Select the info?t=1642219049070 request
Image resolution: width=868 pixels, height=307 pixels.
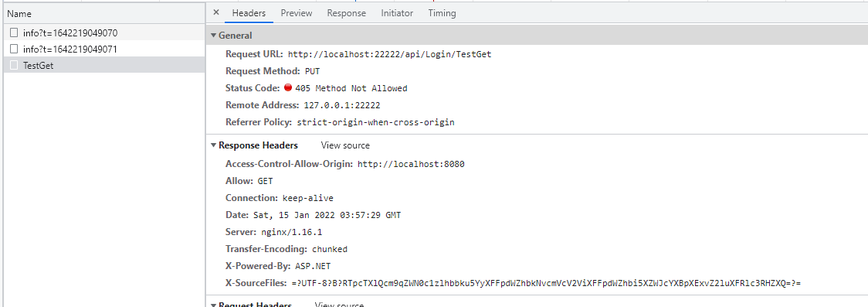tap(104, 32)
